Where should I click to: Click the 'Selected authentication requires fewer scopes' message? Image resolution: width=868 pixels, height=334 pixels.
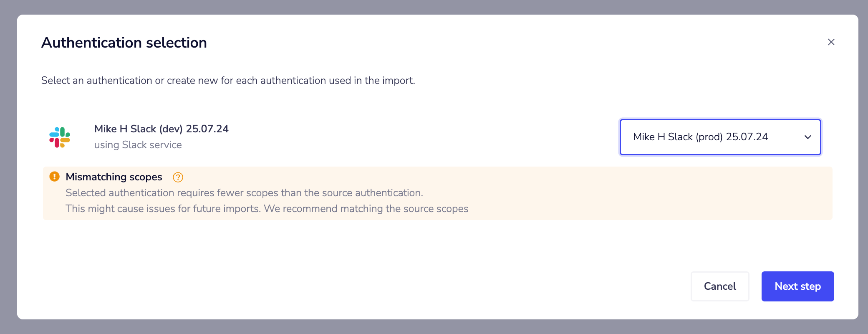244,193
